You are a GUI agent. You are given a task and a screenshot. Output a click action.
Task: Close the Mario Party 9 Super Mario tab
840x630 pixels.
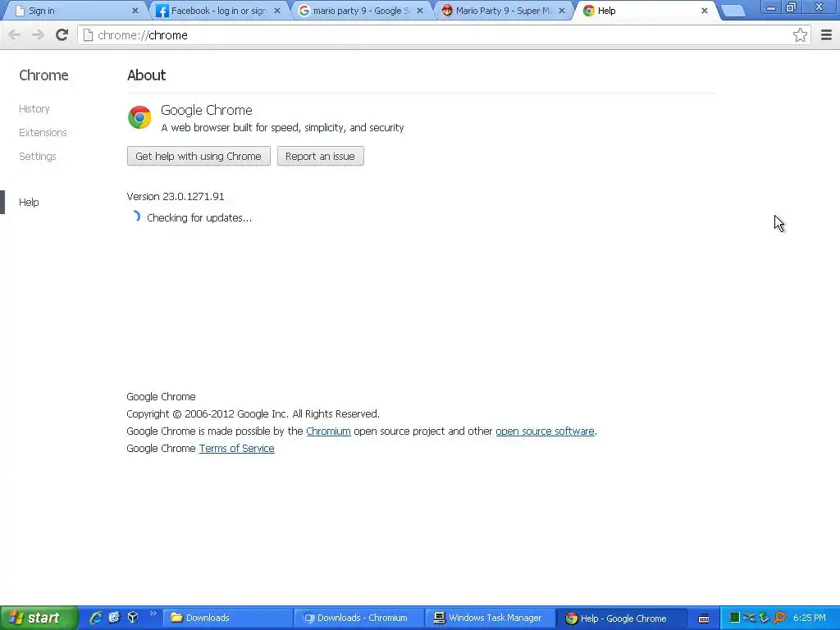tap(561, 11)
